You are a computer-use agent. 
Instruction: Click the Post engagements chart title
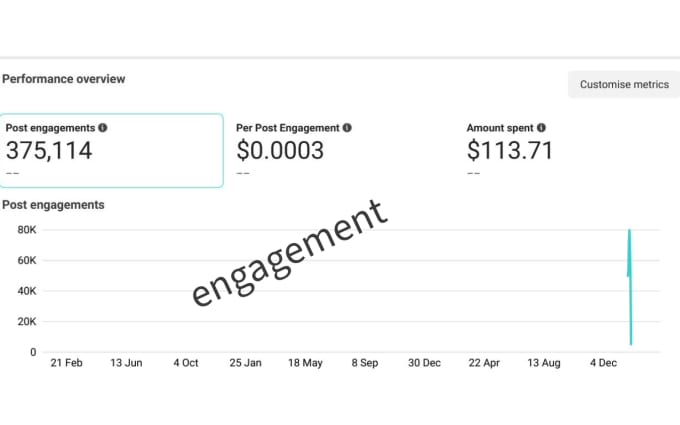coord(53,205)
